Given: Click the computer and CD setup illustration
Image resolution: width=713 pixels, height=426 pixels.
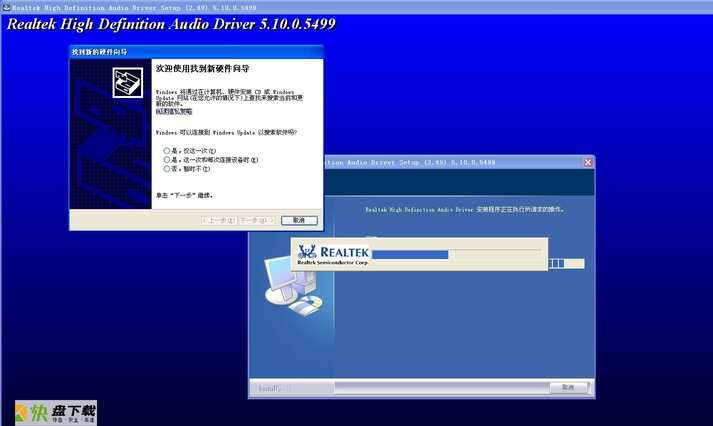Looking at the screenshot, I should pyautogui.click(x=293, y=285).
